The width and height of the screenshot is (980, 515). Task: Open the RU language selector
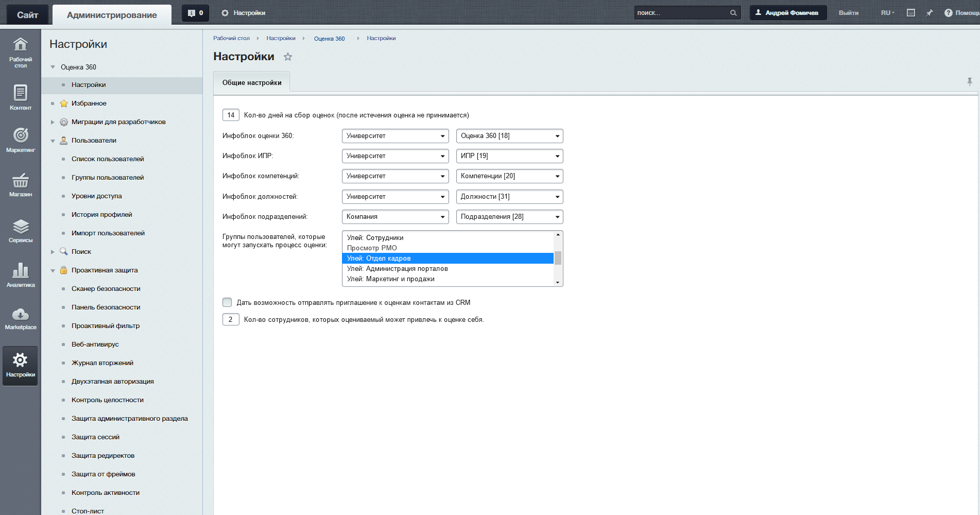pyautogui.click(x=888, y=13)
